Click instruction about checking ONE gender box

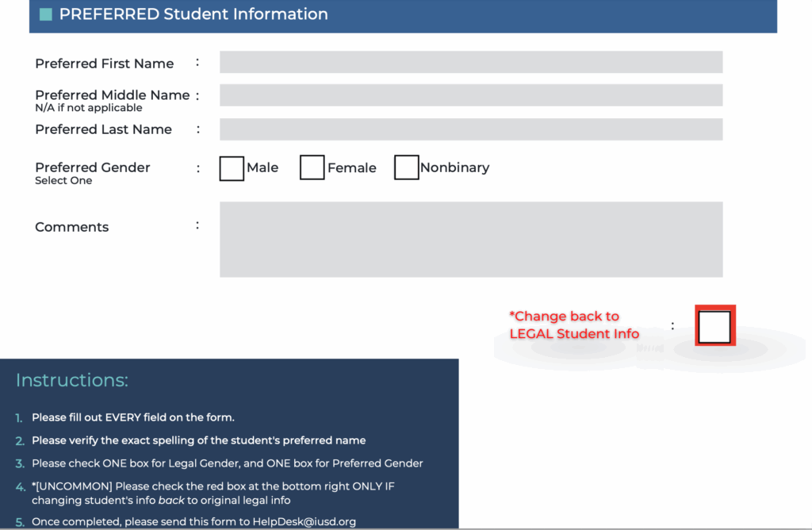pos(227,463)
